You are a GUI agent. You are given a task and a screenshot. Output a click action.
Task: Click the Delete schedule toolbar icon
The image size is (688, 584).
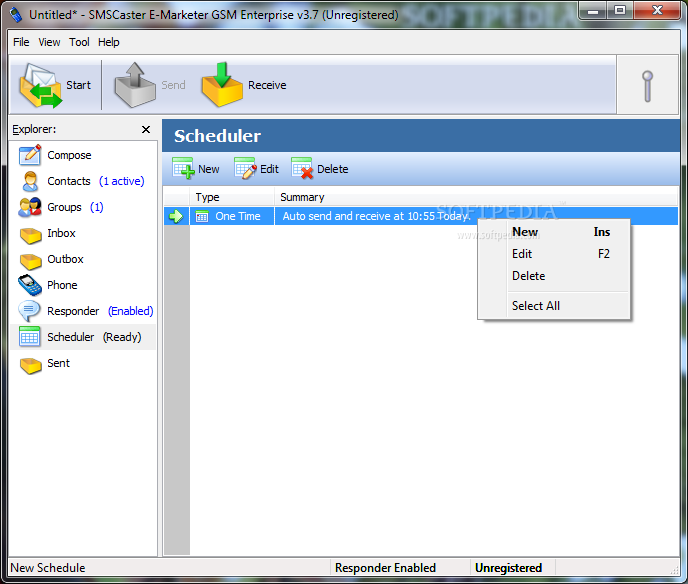point(302,168)
